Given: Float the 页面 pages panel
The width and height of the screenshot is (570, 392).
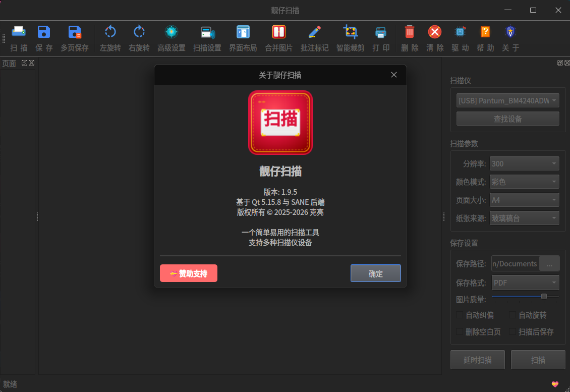Looking at the screenshot, I should tap(24, 63).
